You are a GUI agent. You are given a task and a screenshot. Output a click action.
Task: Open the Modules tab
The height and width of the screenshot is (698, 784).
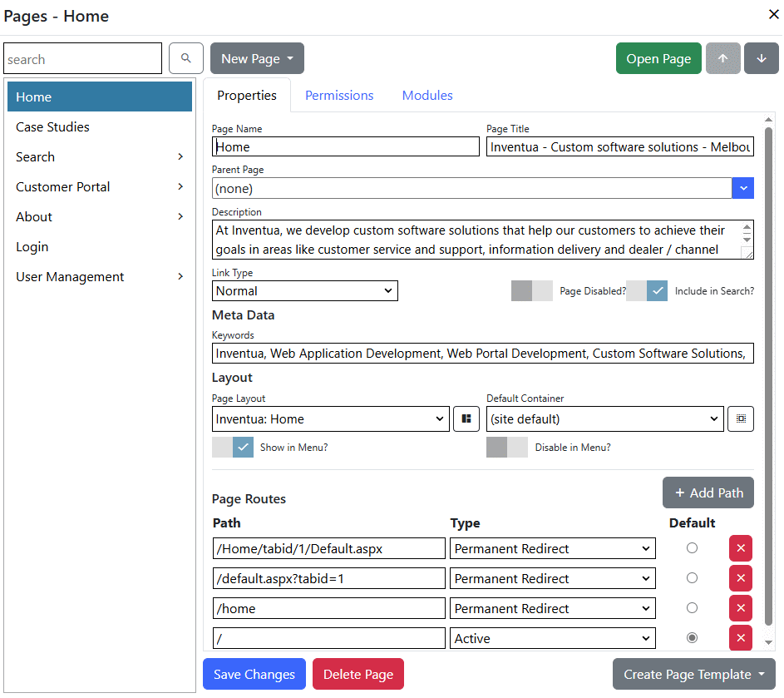coord(427,95)
